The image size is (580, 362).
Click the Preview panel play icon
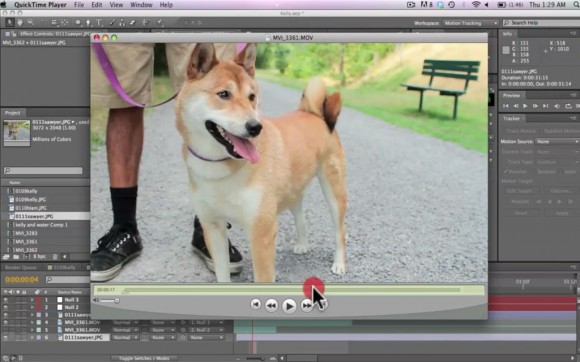pos(525,106)
